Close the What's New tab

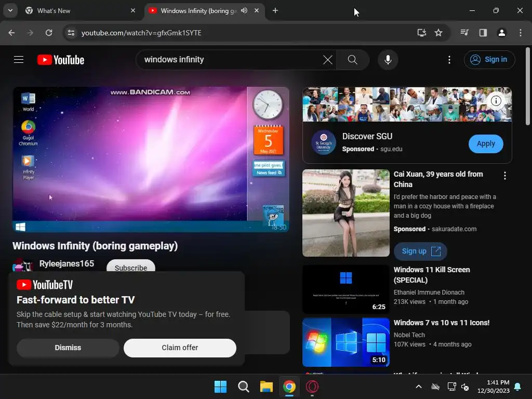(133, 10)
